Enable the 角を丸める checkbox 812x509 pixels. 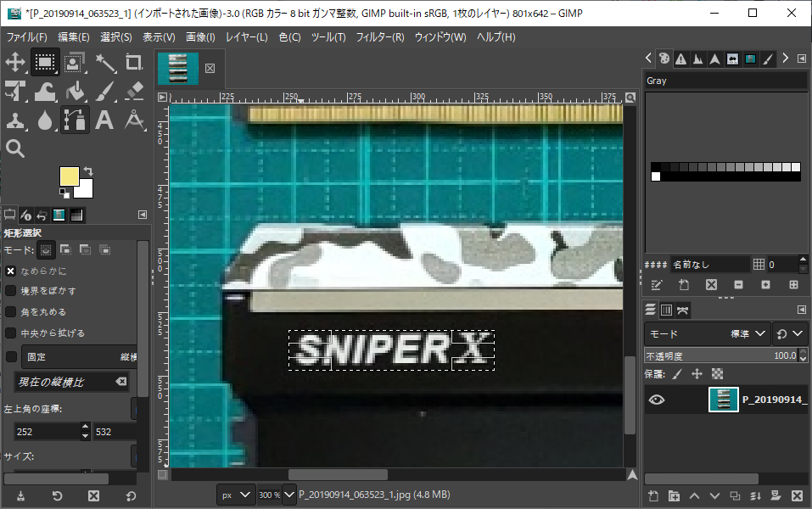click(10, 311)
